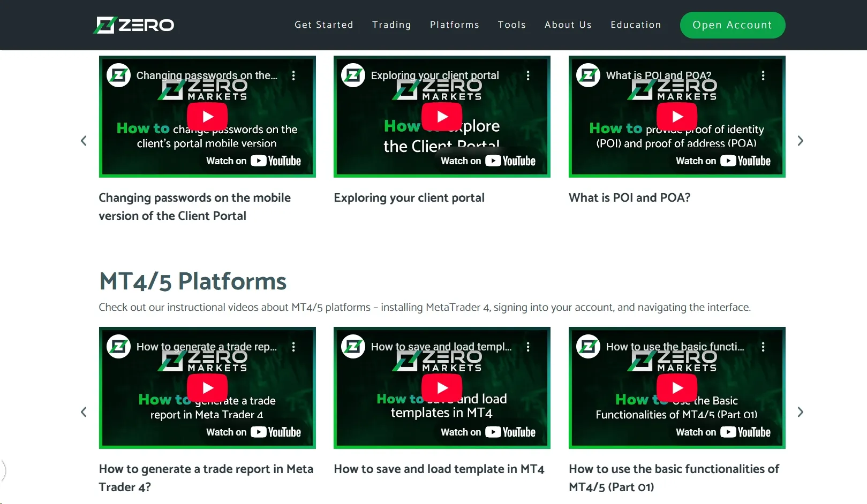
Task: Play the Exploring your client portal video
Action: click(x=442, y=117)
